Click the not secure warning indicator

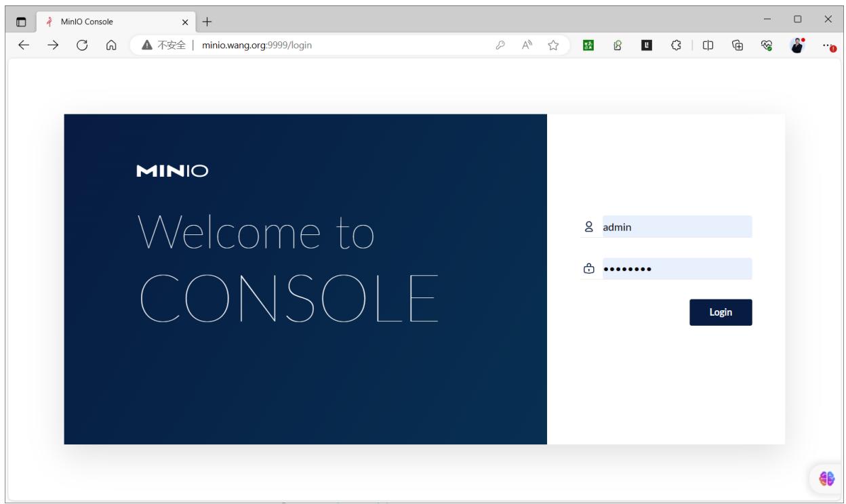165,45
